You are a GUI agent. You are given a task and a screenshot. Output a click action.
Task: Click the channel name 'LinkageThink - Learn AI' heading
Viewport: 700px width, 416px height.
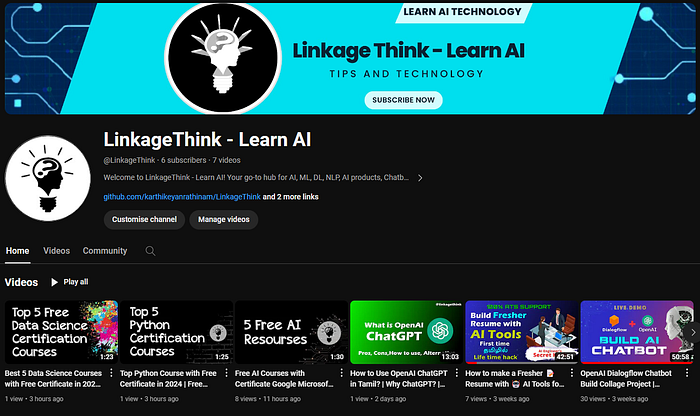tap(207, 140)
